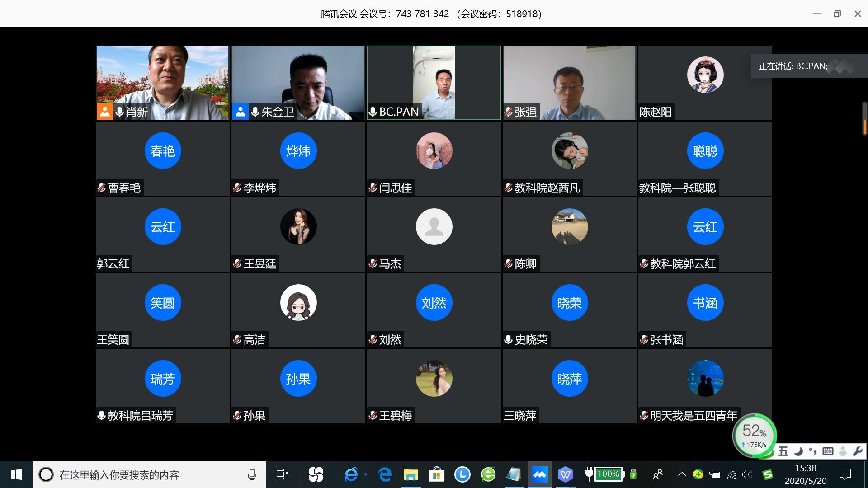Toggle the 五 input mode indicator
Viewport: 868px width, 488px height.
(x=783, y=451)
